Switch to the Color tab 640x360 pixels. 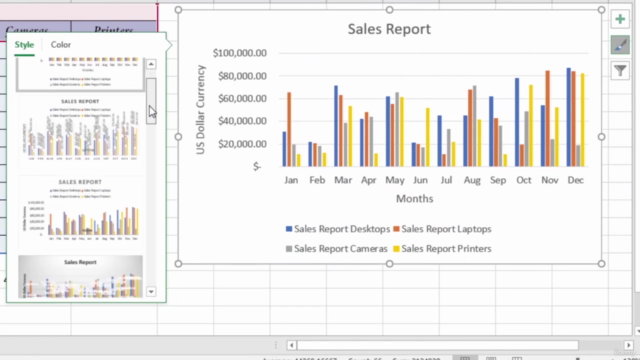click(x=60, y=44)
